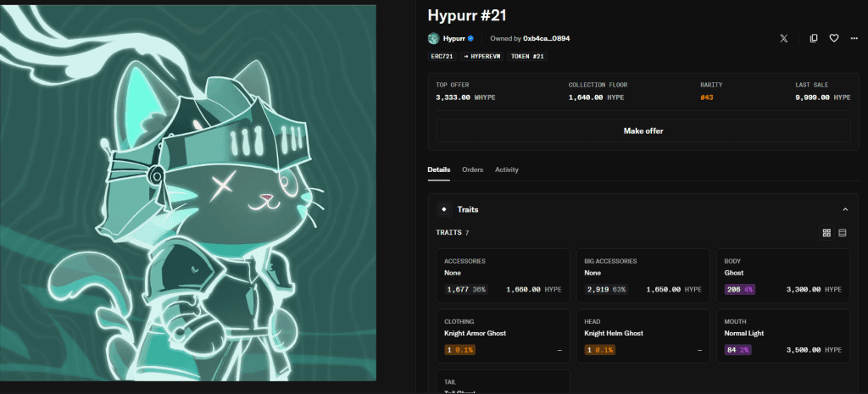Click the 2,919 63% badge
The height and width of the screenshot is (394, 868).
tap(605, 290)
